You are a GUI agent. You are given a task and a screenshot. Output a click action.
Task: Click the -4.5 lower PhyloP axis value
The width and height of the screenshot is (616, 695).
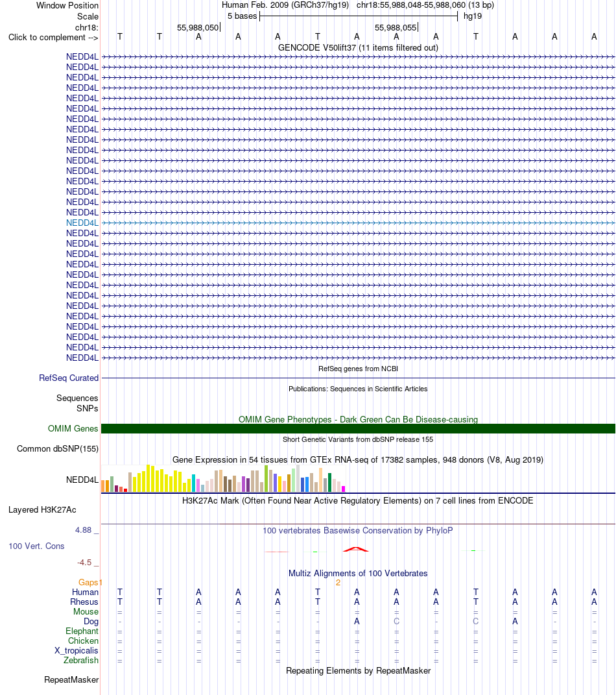pos(84,563)
